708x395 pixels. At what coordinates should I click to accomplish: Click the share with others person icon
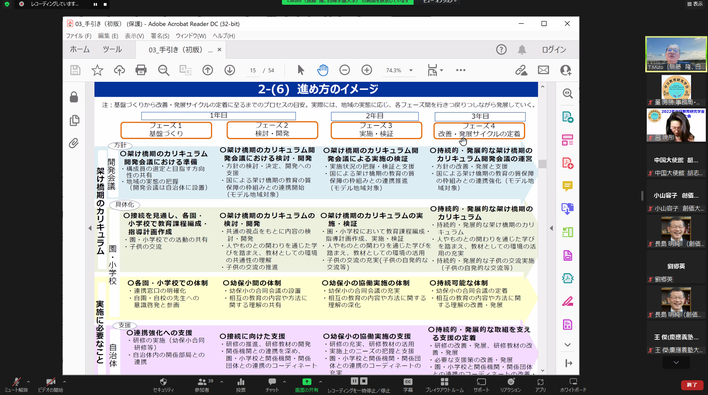565,70
